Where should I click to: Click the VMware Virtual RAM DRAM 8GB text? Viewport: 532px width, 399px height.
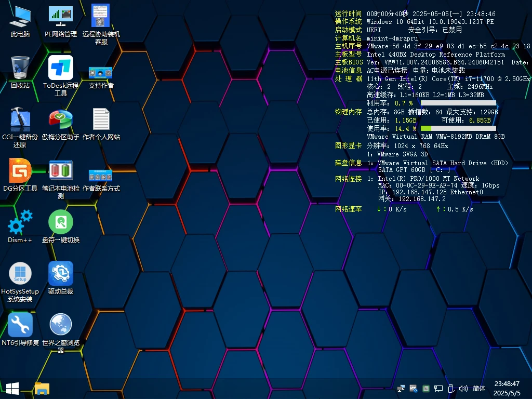point(436,137)
